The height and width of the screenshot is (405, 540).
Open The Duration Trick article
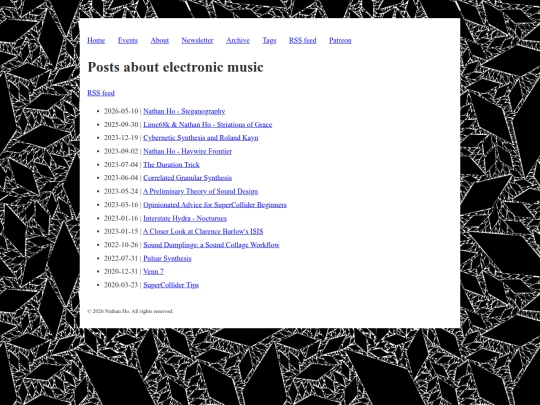point(171,165)
